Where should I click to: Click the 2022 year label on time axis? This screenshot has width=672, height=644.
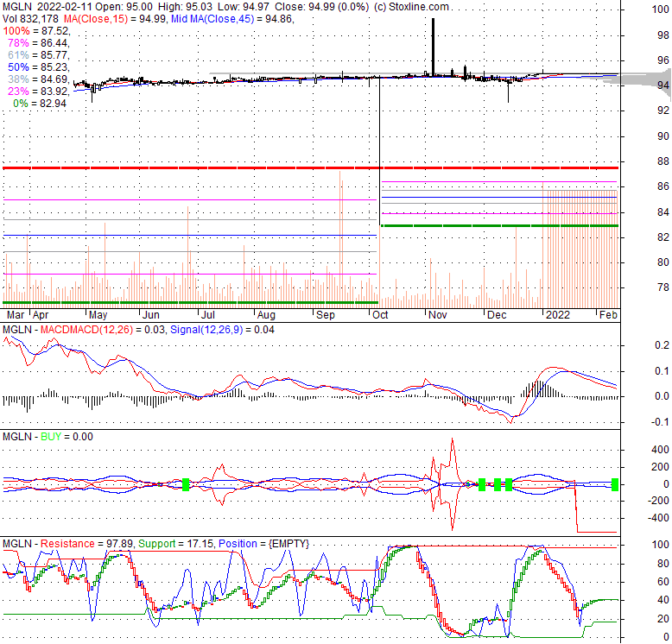[558, 315]
